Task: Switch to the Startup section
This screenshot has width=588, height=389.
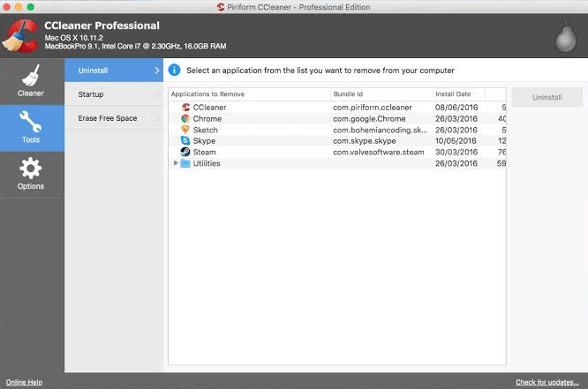Action: 91,94
